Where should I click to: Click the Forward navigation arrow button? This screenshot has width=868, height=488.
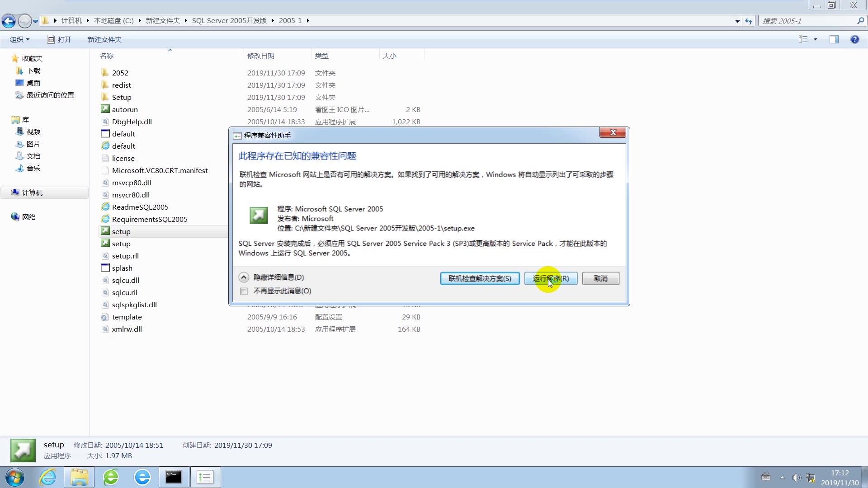click(24, 21)
